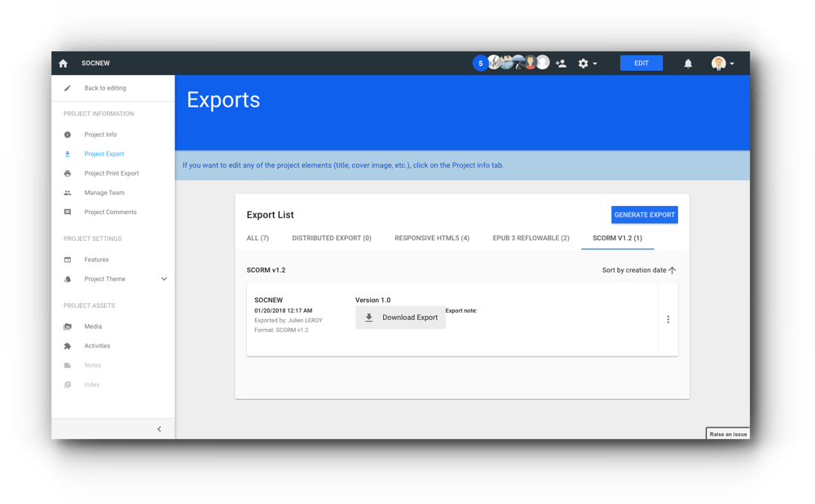Click the printer icon for Project Print Export
815x504 pixels.
(68, 173)
